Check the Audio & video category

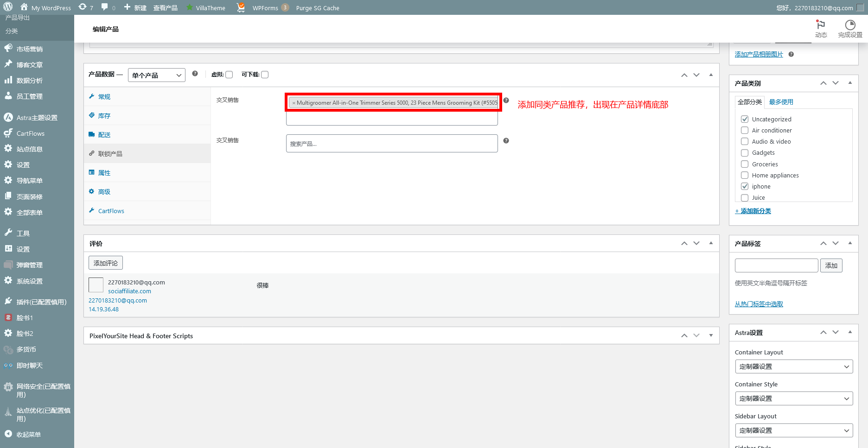coord(745,141)
